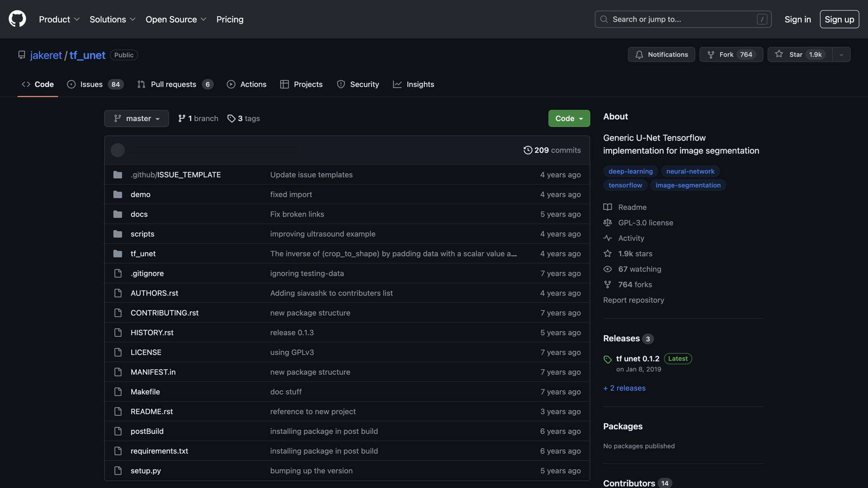Open the star lists dropdown arrow
The width and height of the screenshot is (868, 488).
click(x=841, y=55)
